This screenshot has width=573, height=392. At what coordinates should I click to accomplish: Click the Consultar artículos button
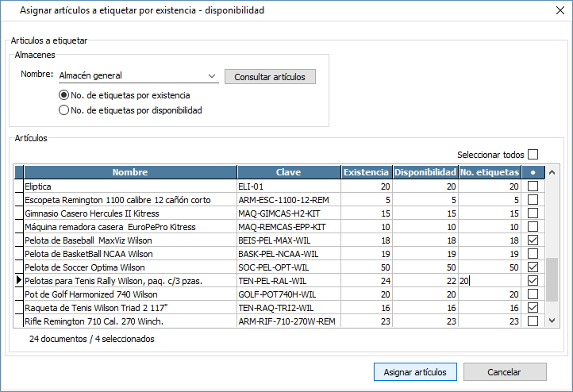point(270,76)
